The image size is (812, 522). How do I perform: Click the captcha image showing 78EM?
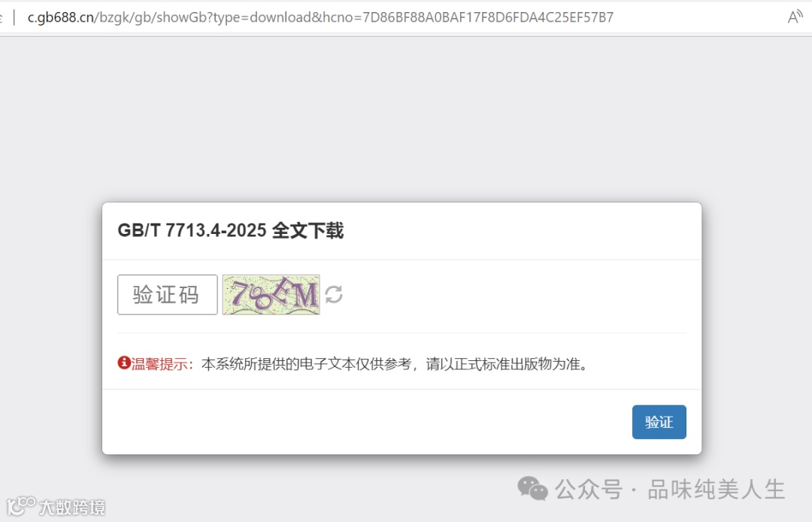271,295
